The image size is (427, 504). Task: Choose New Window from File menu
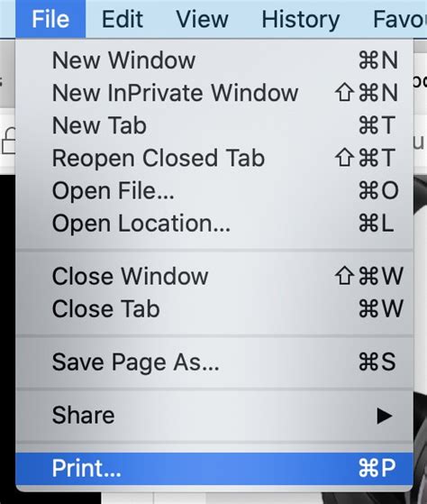214,60
